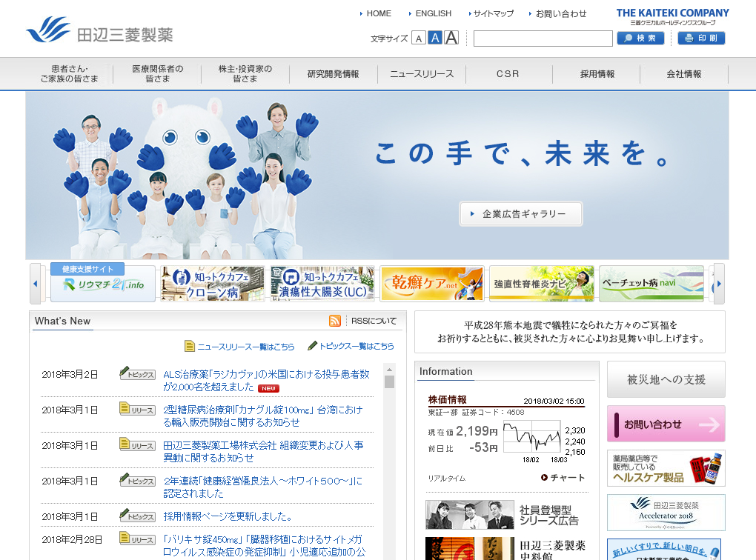Open 株主・投資家の皆さま menu
Image resolution: width=756 pixels, height=560 pixels.
[x=245, y=74]
